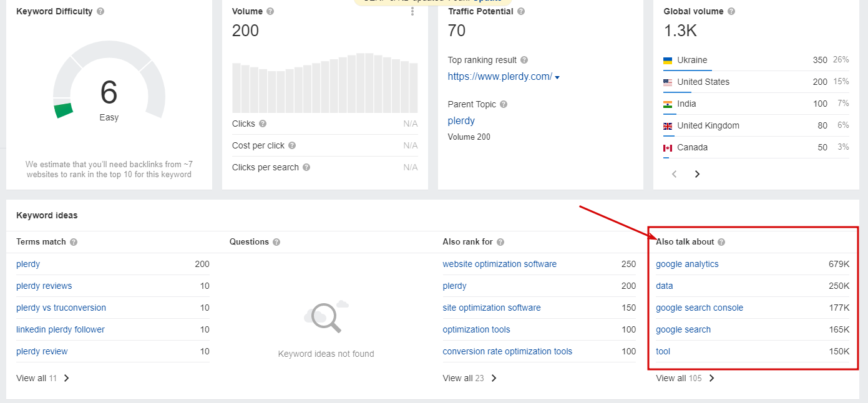Open google search keyword
The width and height of the screenshot is (868, 403).
pos(683,329)
